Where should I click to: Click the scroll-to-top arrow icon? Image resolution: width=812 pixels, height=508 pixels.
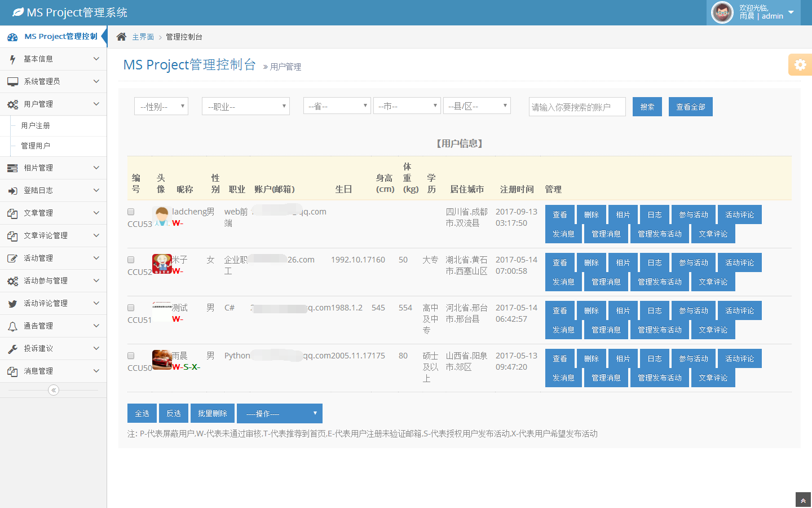point(803,501)
